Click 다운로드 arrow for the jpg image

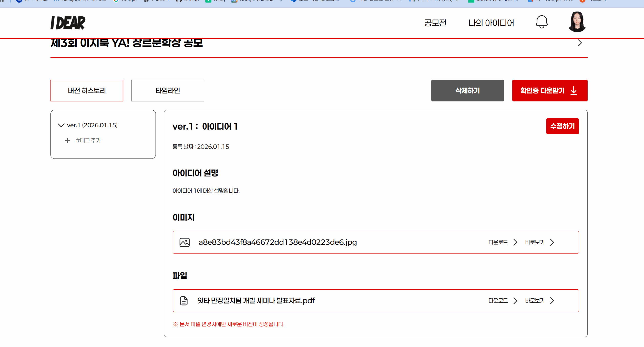pos(515,242)
